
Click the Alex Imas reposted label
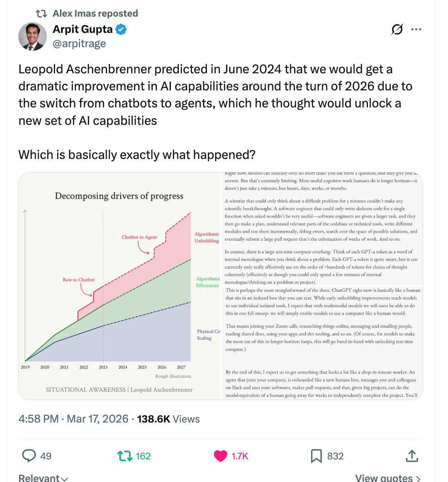[96, 13]
